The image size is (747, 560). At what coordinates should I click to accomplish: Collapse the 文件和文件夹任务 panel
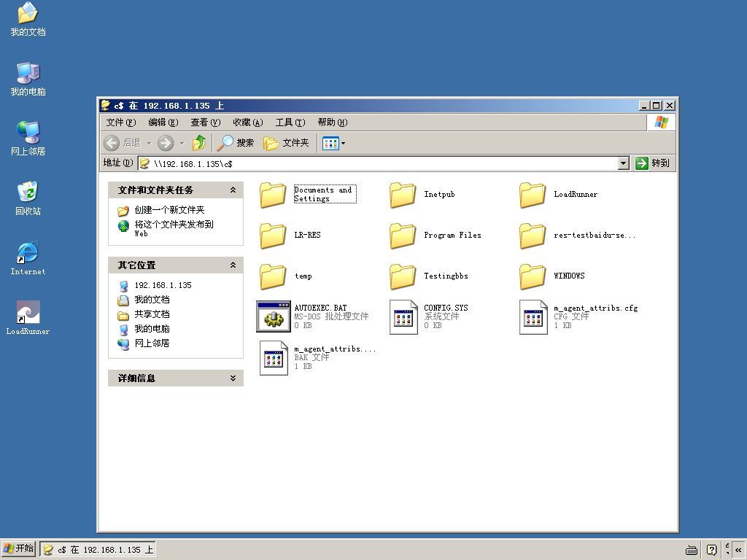(x=233, y=190)
